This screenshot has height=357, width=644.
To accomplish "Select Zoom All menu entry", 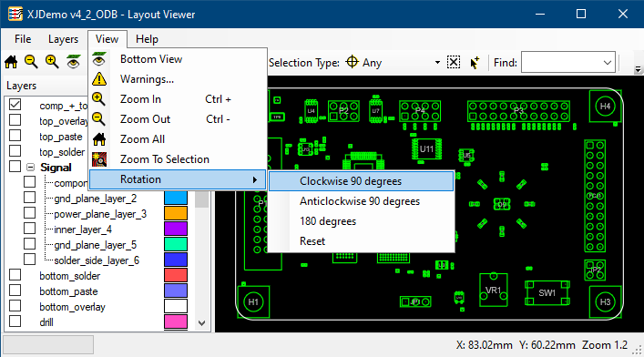I will (178, 139).
